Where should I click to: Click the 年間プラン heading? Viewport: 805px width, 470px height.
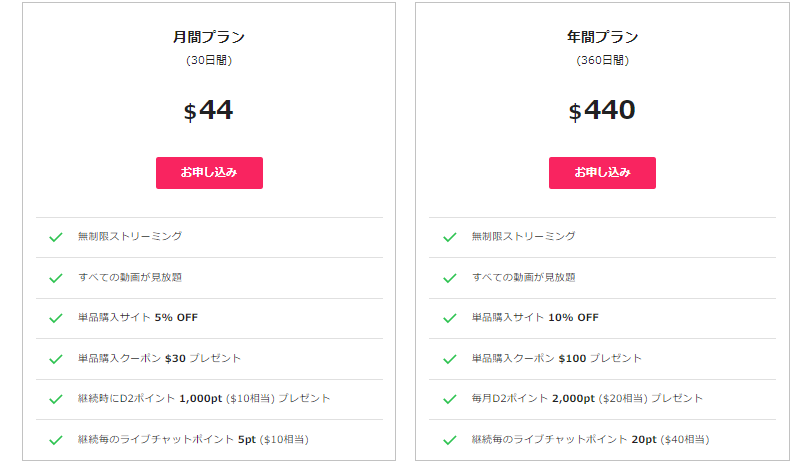pos(602,37)
